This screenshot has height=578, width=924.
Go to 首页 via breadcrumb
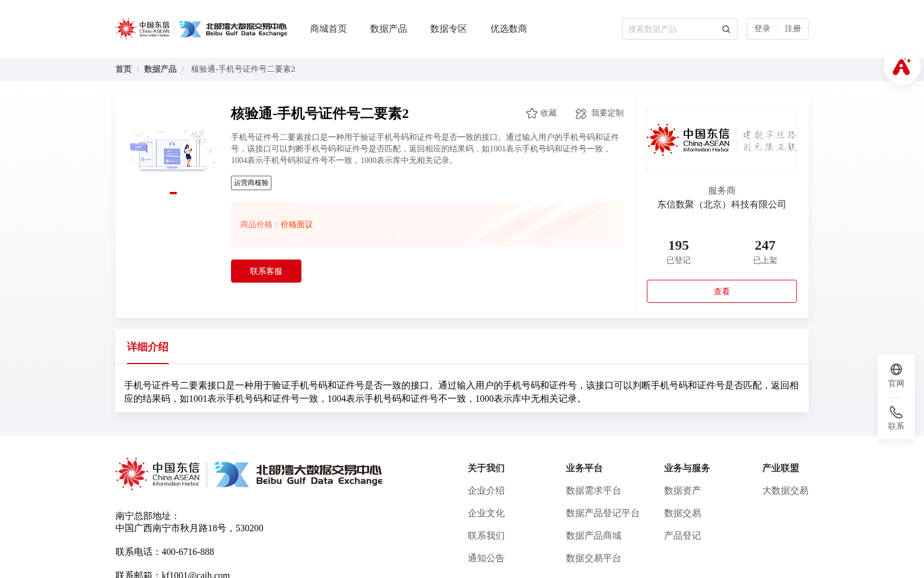124,69
